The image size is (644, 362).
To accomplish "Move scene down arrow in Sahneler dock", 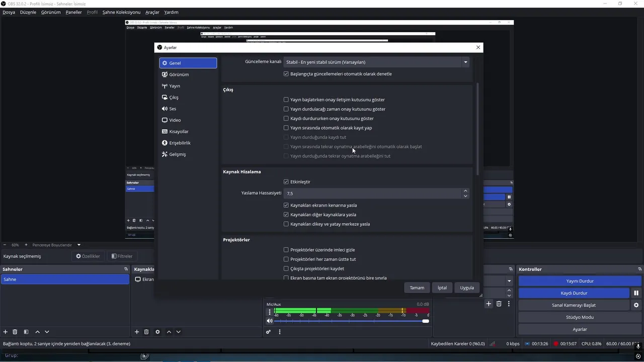I will [47, 332].
